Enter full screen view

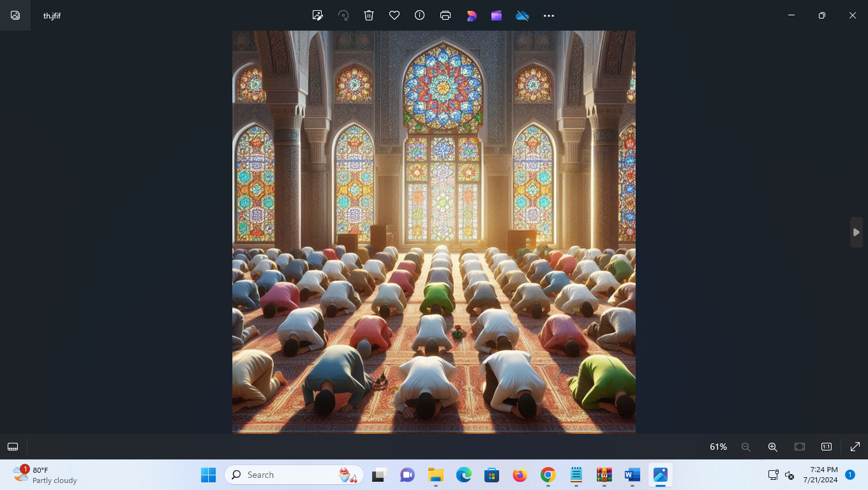(855, 447)
